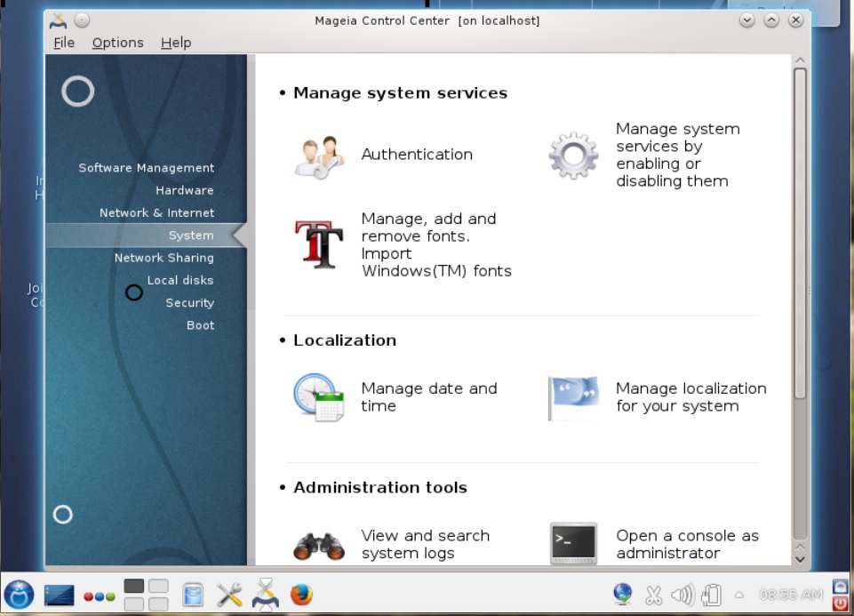The height and width of the screenshot is (616, 854).
Task: Open the blue flag localization icon
Action: [573, 397]
